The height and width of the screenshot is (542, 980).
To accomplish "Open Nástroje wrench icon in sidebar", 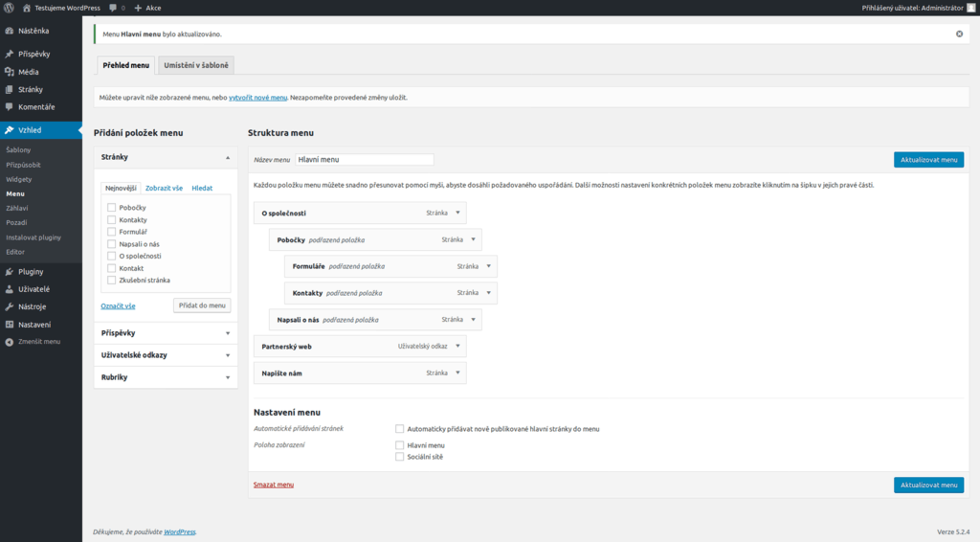I will [10, 307].
